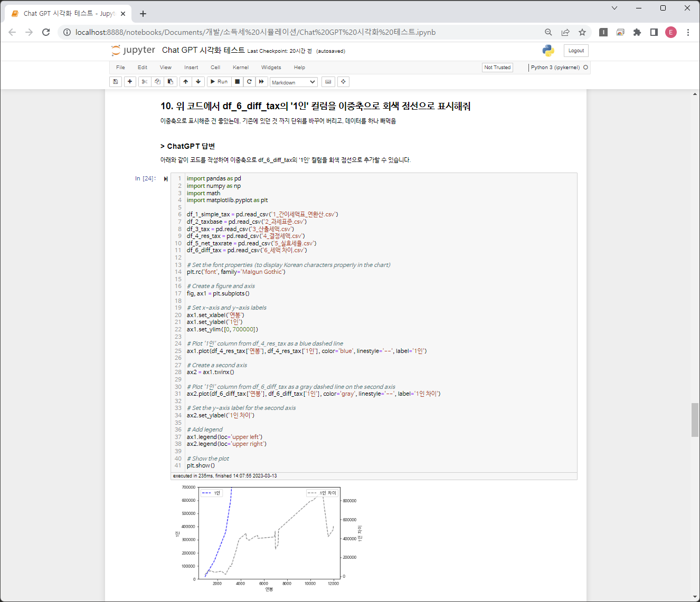The image size is (700, 602).
Task: Click the scrollbar down arrow
Action: click(695, 597)
